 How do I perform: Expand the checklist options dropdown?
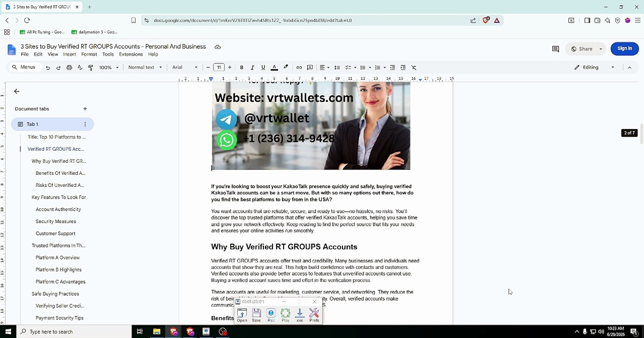tap(355, 68)
